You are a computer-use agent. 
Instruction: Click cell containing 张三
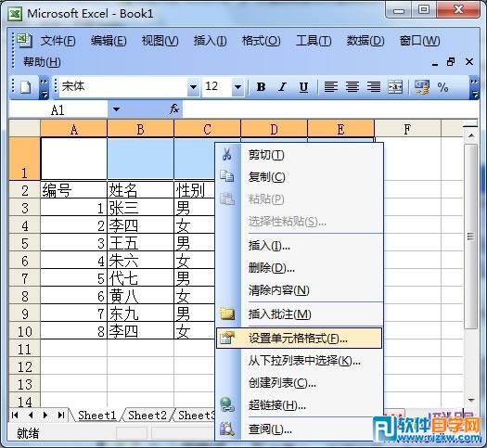(x=140, y=208)
